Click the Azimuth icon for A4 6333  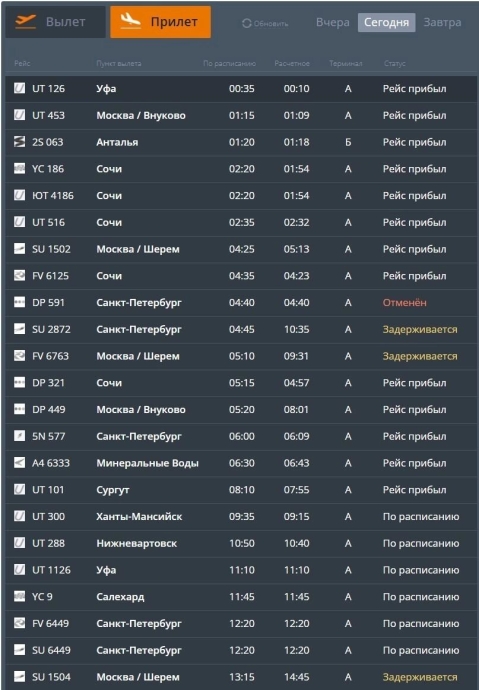click(19, 463)
